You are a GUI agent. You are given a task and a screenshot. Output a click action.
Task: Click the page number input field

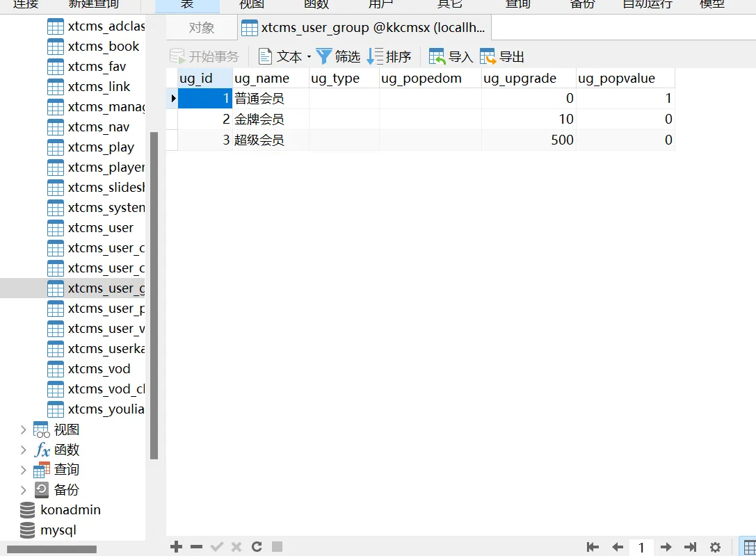[x=641, y=547]
